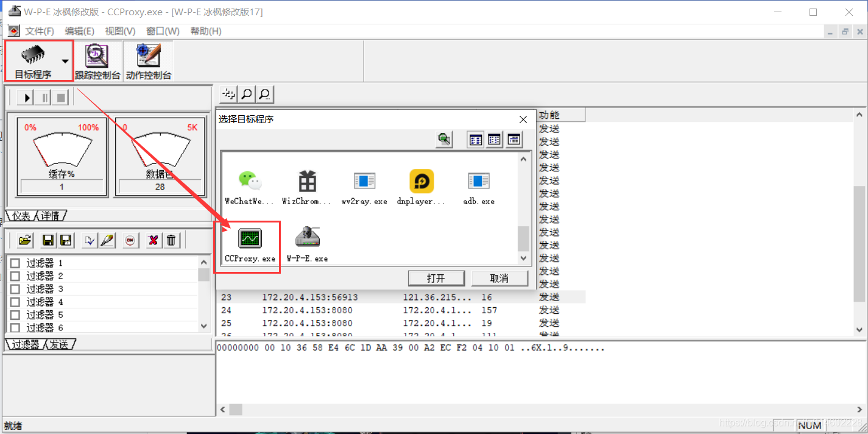Click the stop capture button

point(60,97)
